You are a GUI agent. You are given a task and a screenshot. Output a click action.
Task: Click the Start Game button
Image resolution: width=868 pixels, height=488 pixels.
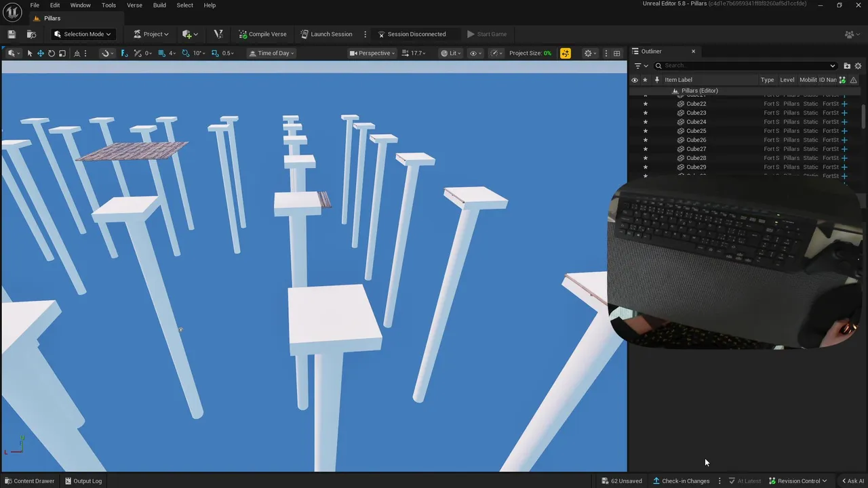coord(487,34)
